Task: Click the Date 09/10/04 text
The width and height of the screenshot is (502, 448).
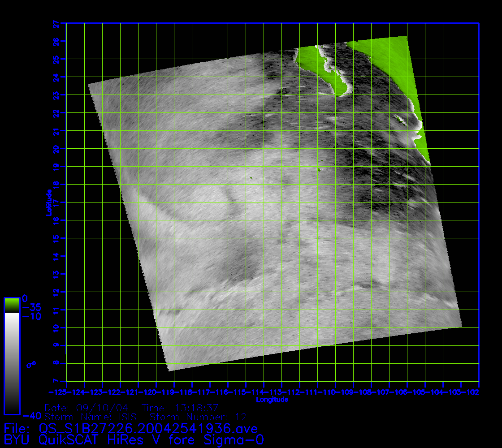Action: coord(87,408)
